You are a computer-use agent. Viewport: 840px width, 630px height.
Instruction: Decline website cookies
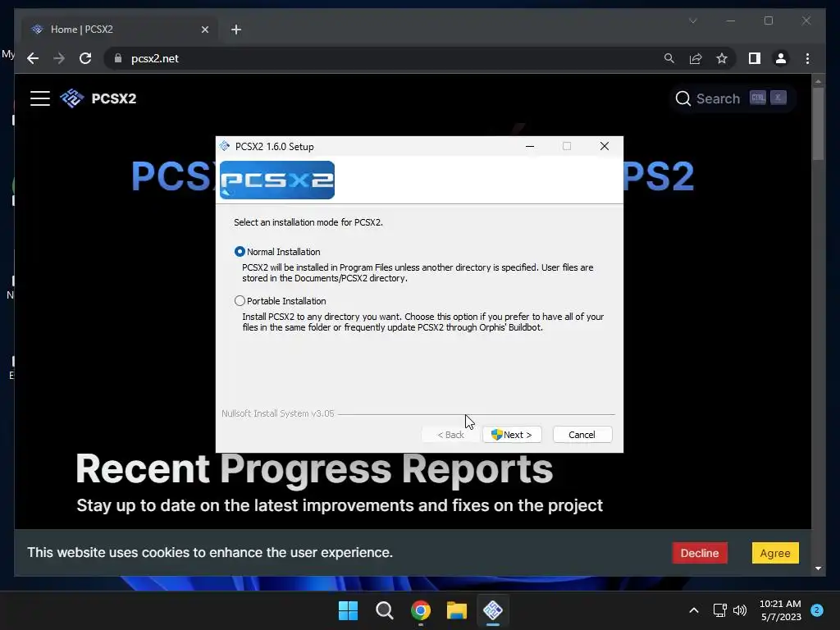(700, 553)
